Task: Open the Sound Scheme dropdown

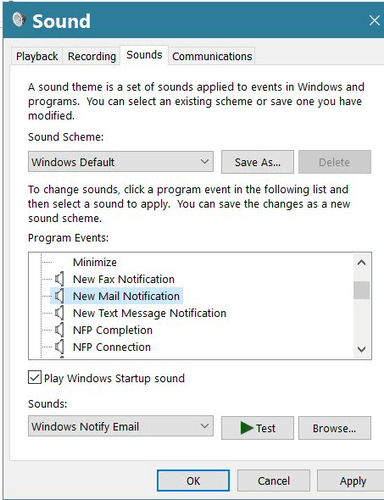Action: (121, 162)
